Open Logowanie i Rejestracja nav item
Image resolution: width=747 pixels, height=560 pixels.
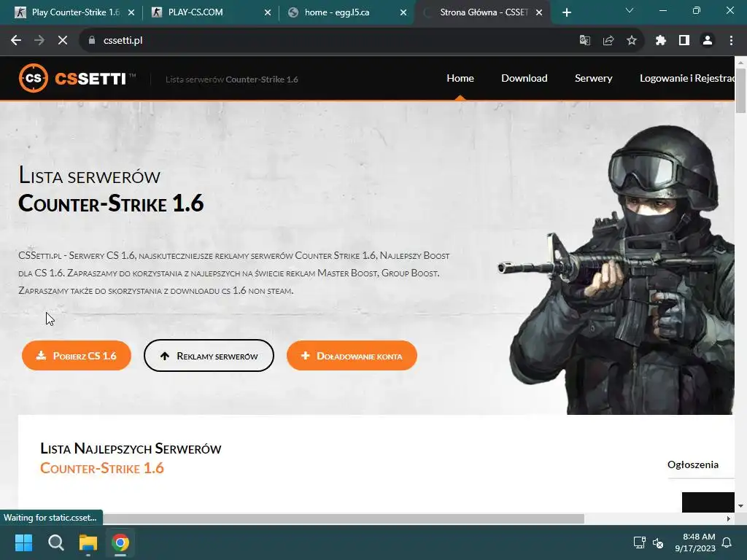[687, 78]
